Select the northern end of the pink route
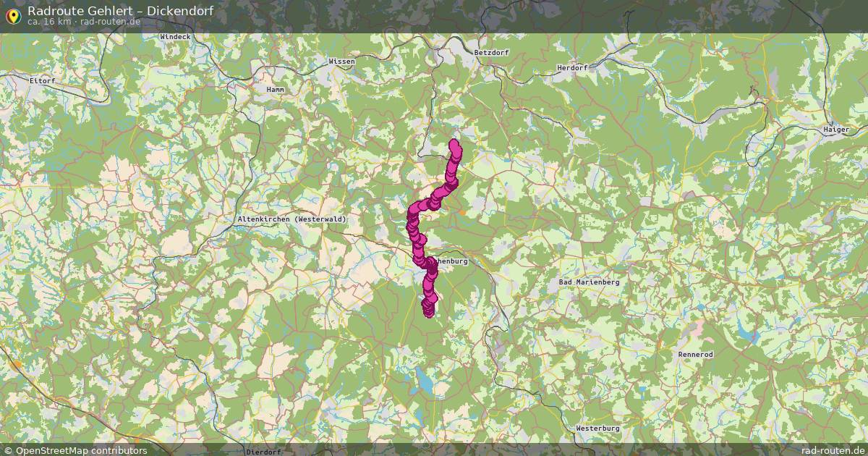The width and height of the screenshot is (868, 456). point(455,145)
